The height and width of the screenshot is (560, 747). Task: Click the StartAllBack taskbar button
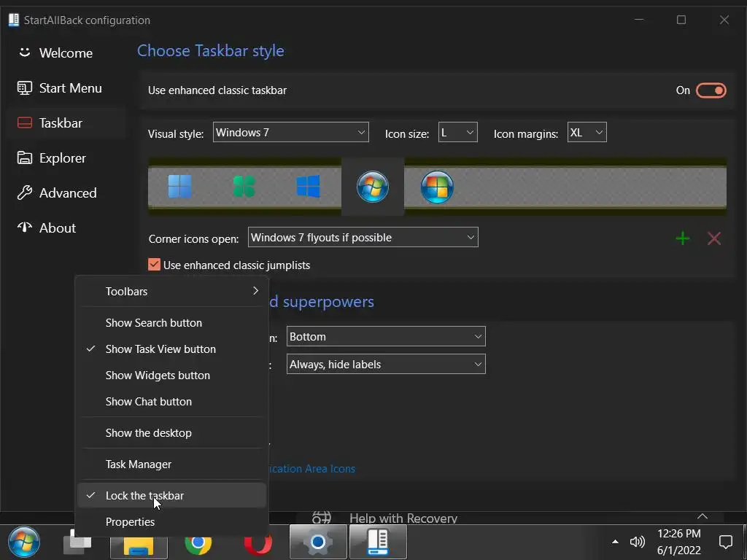point(378,542)
